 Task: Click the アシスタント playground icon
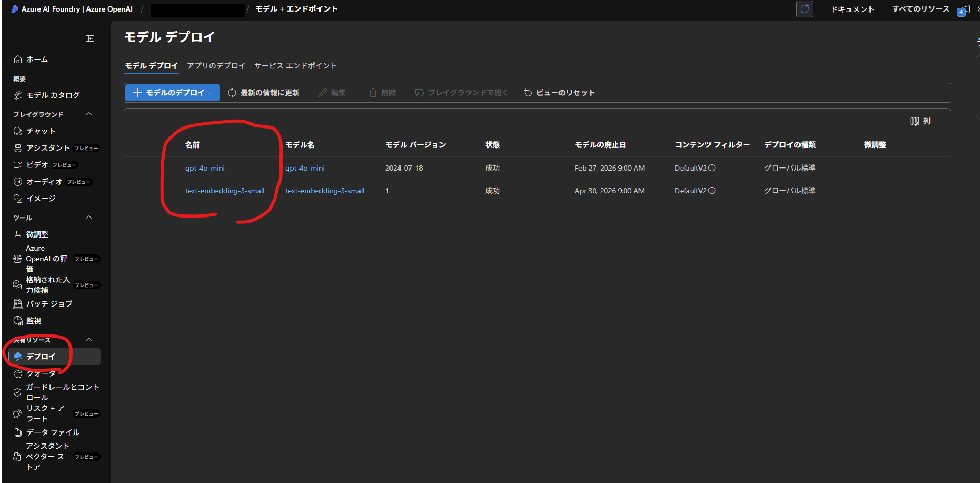(18, 148)
